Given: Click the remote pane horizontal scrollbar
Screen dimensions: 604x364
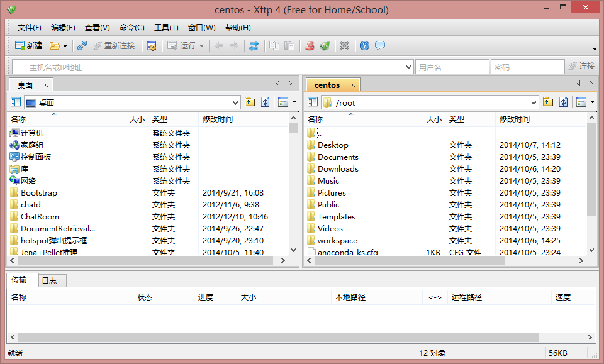Looking at the screenshot, I should pos(410,260).
